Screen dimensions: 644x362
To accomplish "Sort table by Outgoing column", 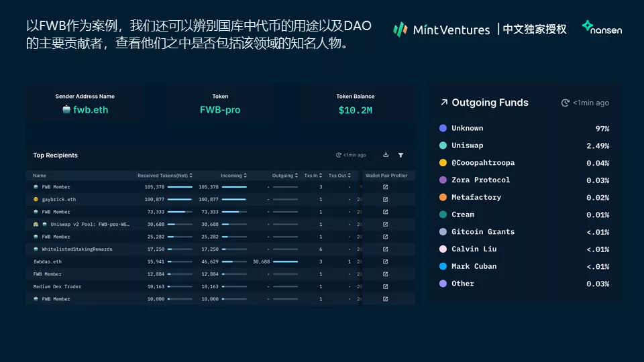I will pos(284,176).
